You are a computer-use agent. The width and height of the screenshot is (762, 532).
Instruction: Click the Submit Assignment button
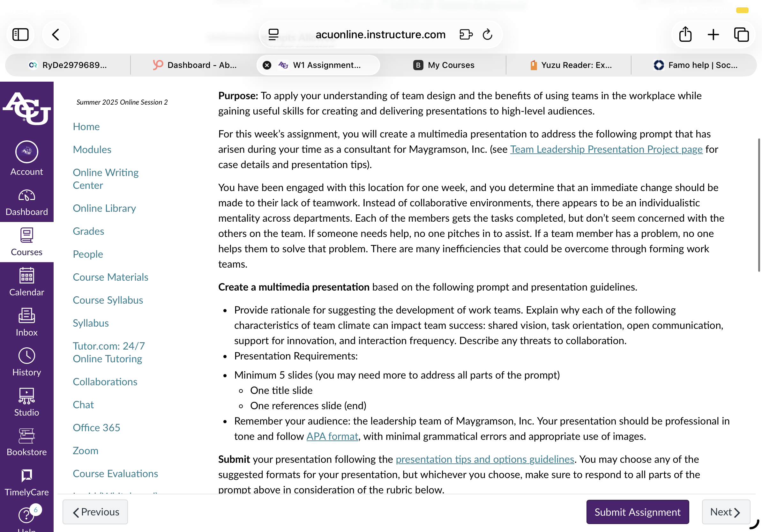click(638, 512)
